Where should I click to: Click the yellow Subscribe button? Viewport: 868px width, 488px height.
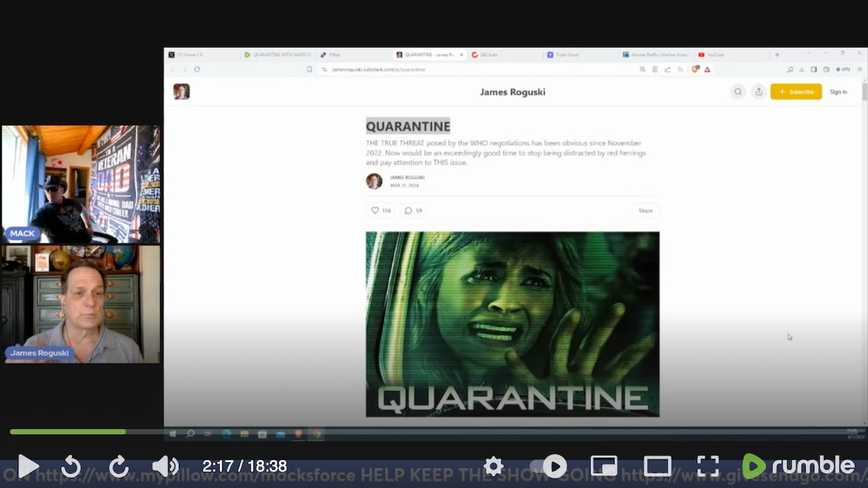[796, 91]
